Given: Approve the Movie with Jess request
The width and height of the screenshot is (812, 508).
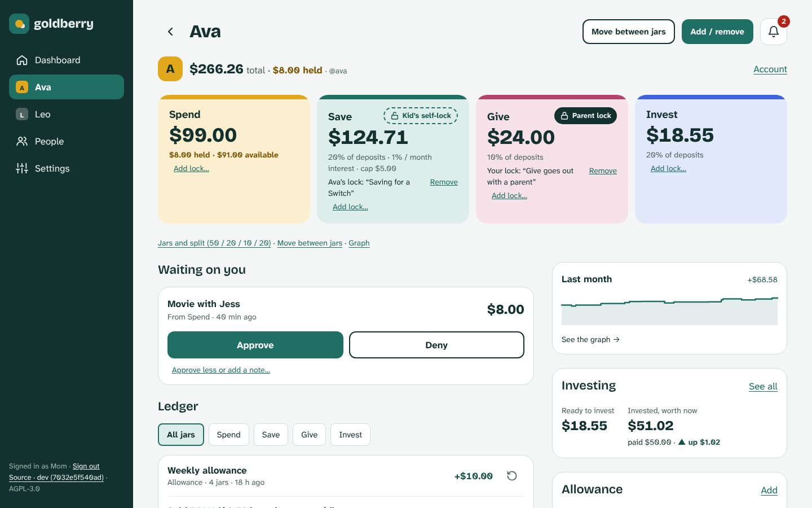Looking at the screenshot, I should (255, 345).
